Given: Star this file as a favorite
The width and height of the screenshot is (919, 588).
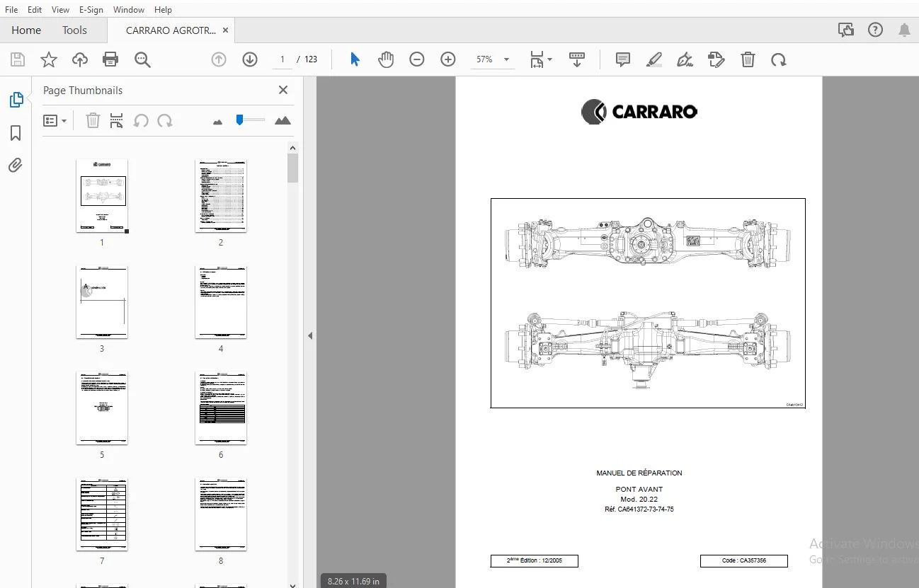Looking at the screenshot, I should tap(48, 60).
